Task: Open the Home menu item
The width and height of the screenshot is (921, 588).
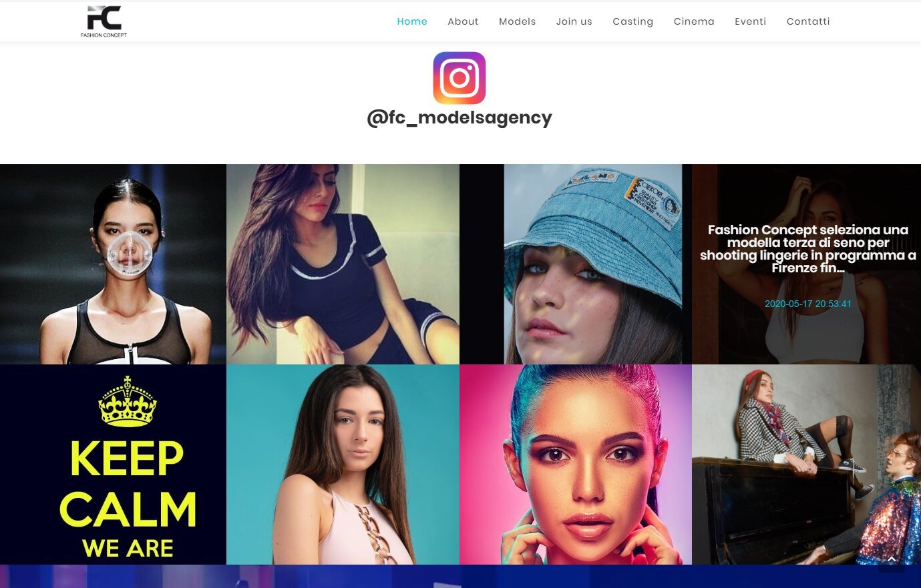Action: click(x=412, y=21)
